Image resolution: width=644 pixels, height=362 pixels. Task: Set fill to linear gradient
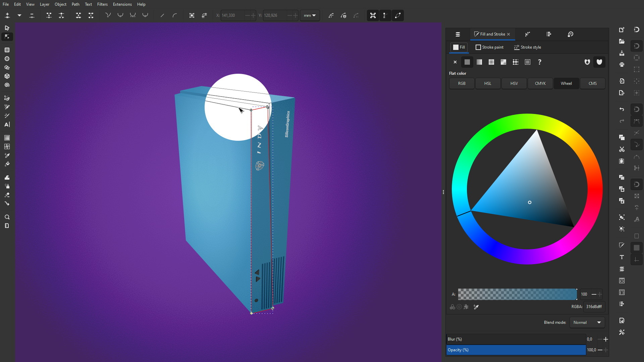(479, 62)
